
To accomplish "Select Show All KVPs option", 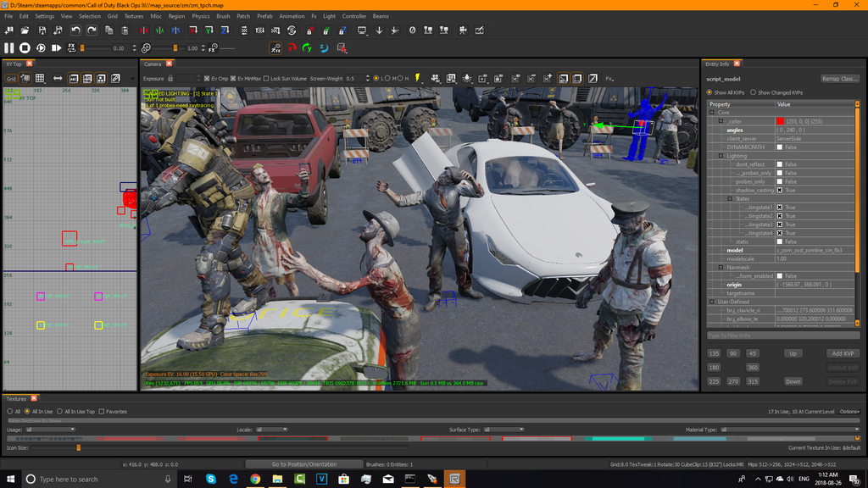I will [x=709, y=92].
